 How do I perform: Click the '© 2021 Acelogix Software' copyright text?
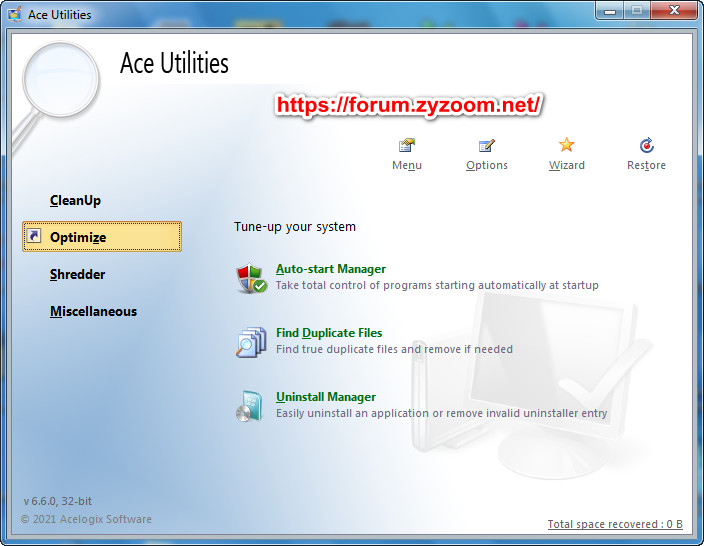coord(86,519)
